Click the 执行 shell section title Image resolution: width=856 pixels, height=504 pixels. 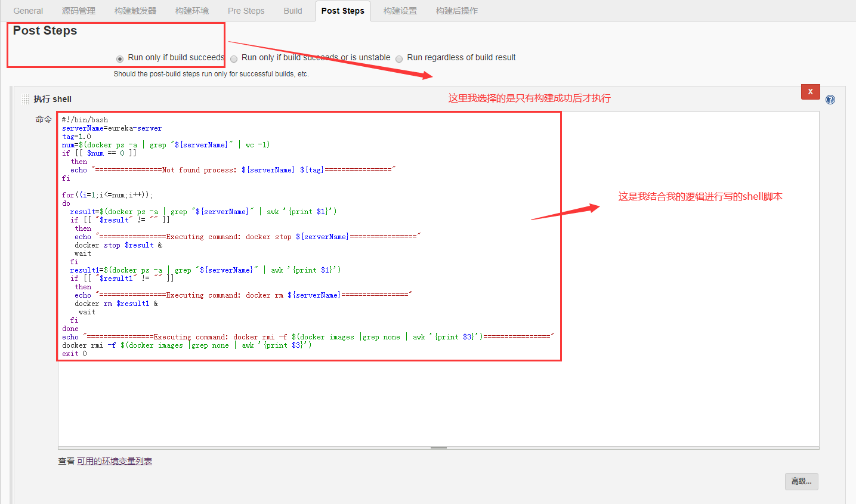pos(52,99)
